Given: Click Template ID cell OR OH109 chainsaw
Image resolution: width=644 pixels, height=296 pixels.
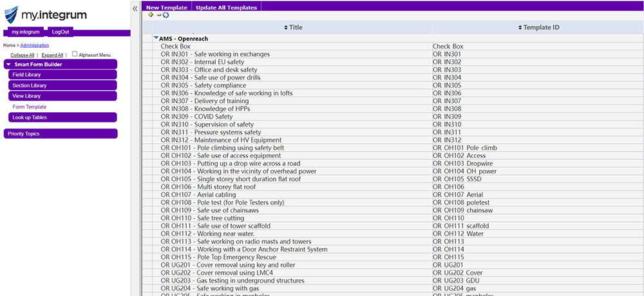Looking at the screenshot, I should (x=463, y=210).
